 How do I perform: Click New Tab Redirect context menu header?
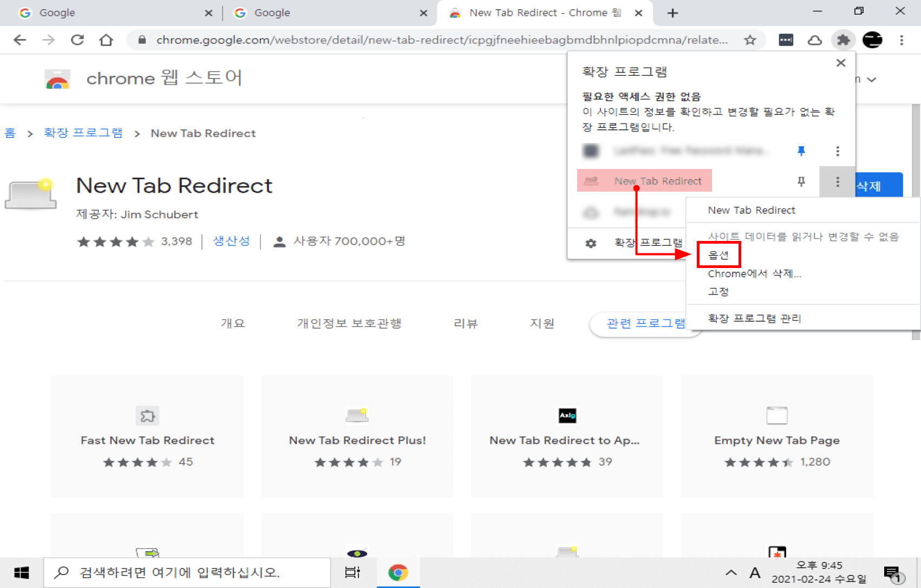(x=752, y=210)
